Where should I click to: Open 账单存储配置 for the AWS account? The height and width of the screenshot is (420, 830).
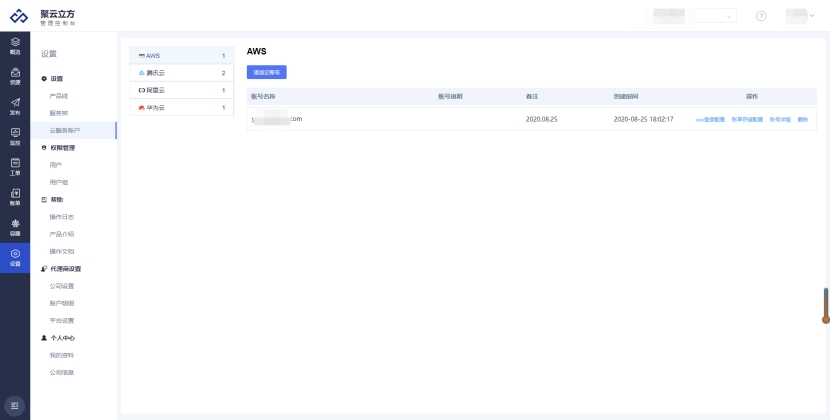[747, 120]
